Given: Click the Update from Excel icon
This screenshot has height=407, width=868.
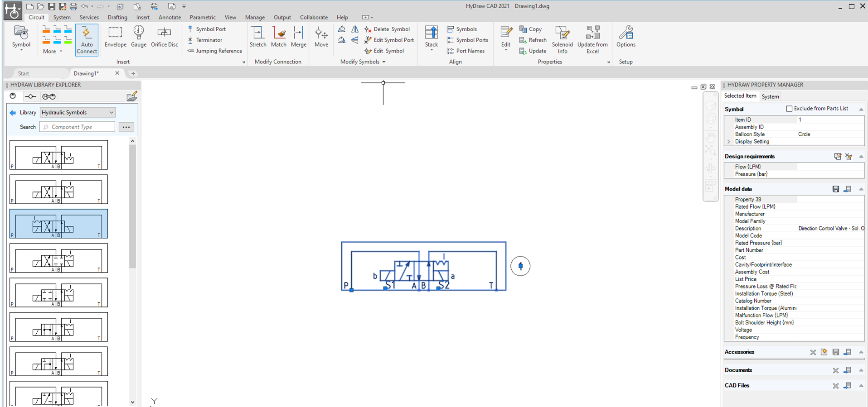Looking at the screenshot, I should coord(592,40).
